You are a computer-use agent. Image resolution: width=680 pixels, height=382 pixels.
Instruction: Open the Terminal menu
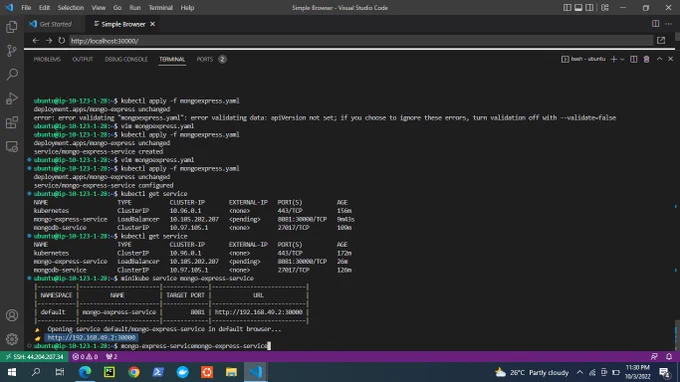click(160, 8)
